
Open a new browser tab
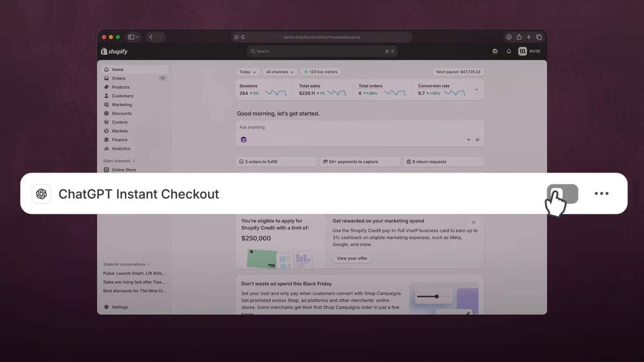(529, 37)
